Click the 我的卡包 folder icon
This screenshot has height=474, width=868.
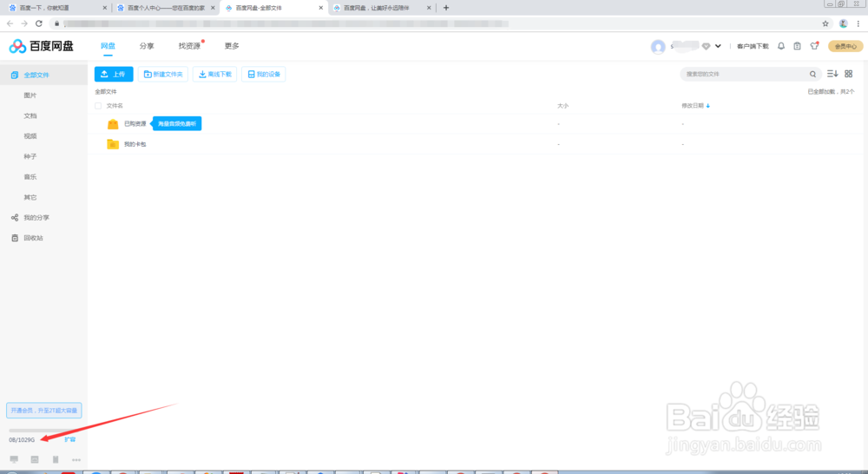click(113, 144)
